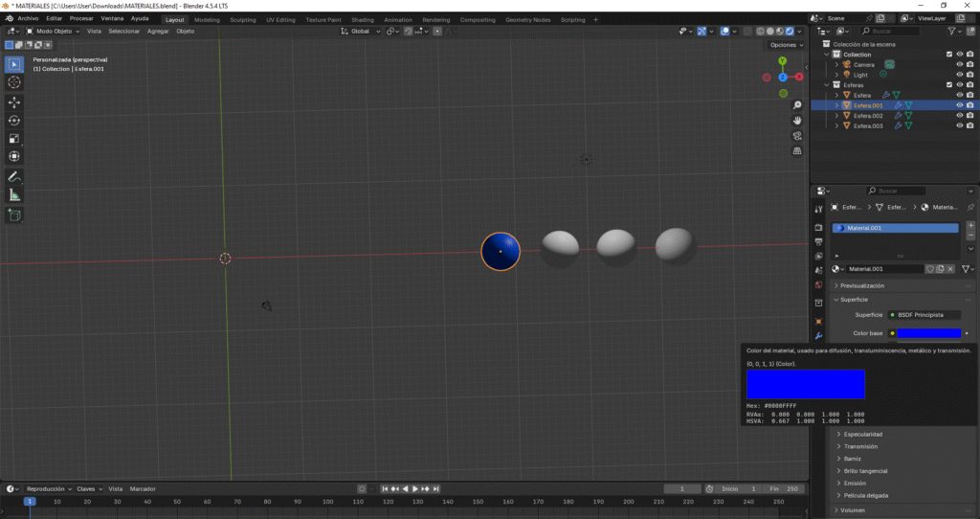The height and width of the screenshot is (519, 980).
Task: Open the Archivo menu
Action: pyautogui.click(x=28, y=18)
